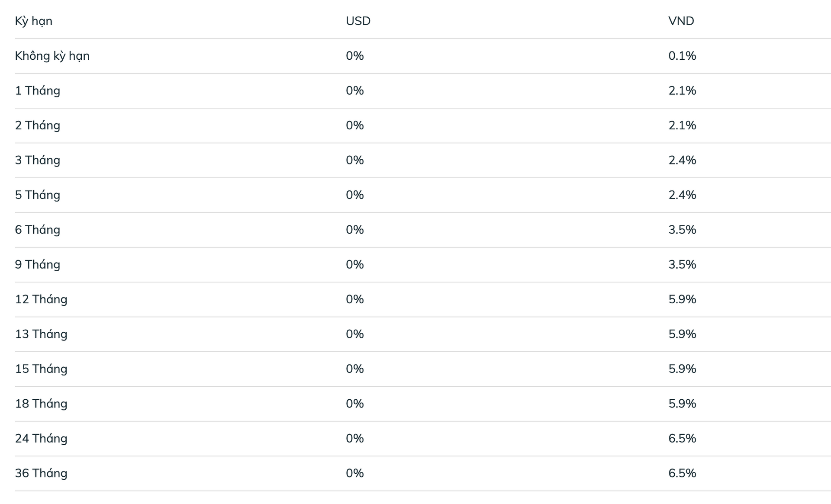Click the VND rate for 2 Tháng
This screenshot has height=504, width=831.
click(682, 125)
